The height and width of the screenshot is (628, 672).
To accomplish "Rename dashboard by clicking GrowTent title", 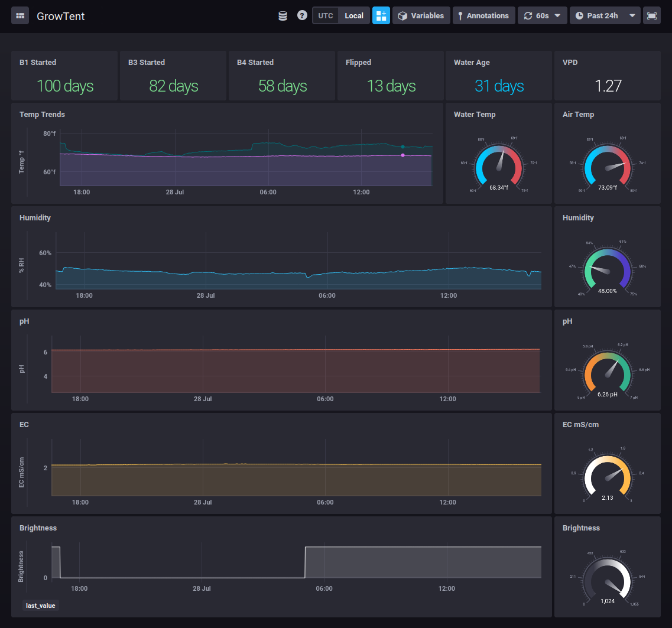I will pos(61,16).
